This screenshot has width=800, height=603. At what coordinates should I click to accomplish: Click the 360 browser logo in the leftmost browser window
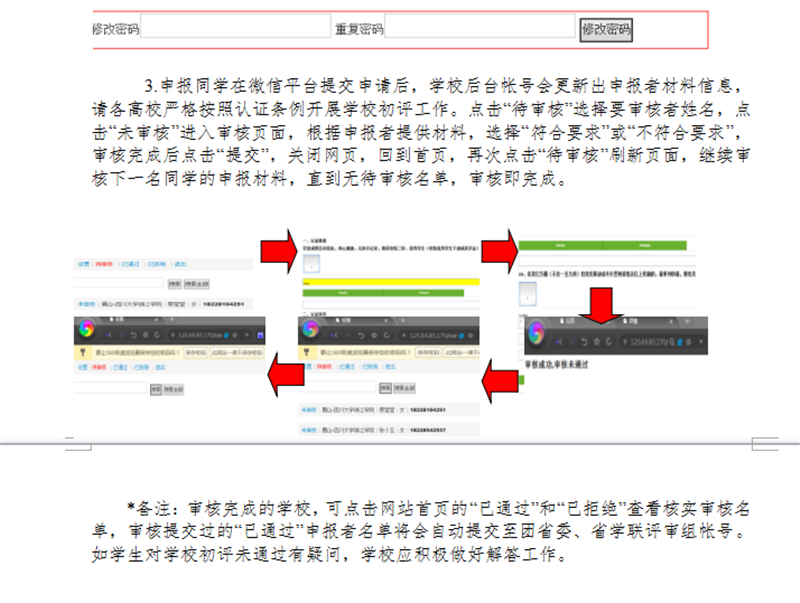(88, 329)
